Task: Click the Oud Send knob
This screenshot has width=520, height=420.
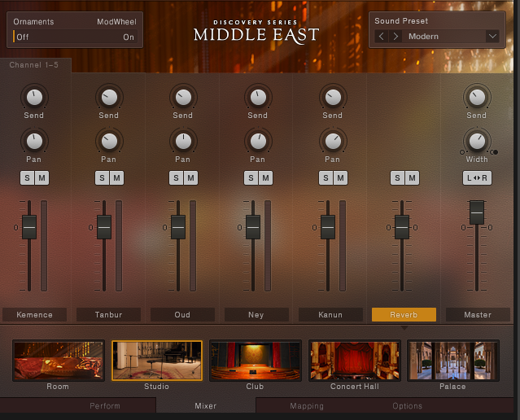Action: 183,97
